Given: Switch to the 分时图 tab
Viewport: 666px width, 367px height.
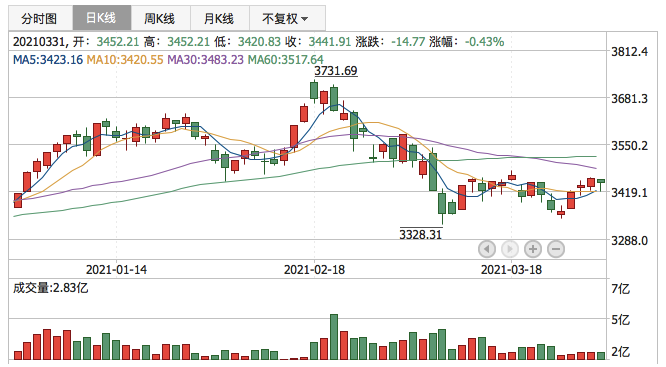Looking at the screenshot, I should [x=39, y=18].
